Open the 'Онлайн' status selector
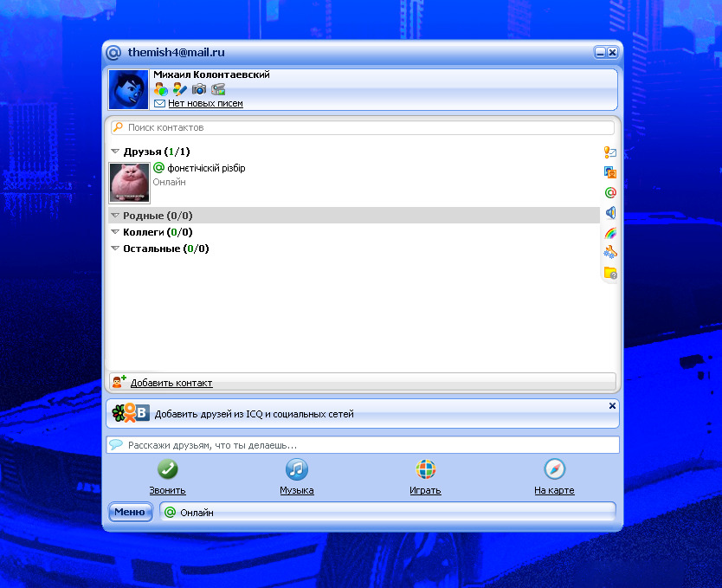The image size is (722, 588). click(x=388, y=512)
